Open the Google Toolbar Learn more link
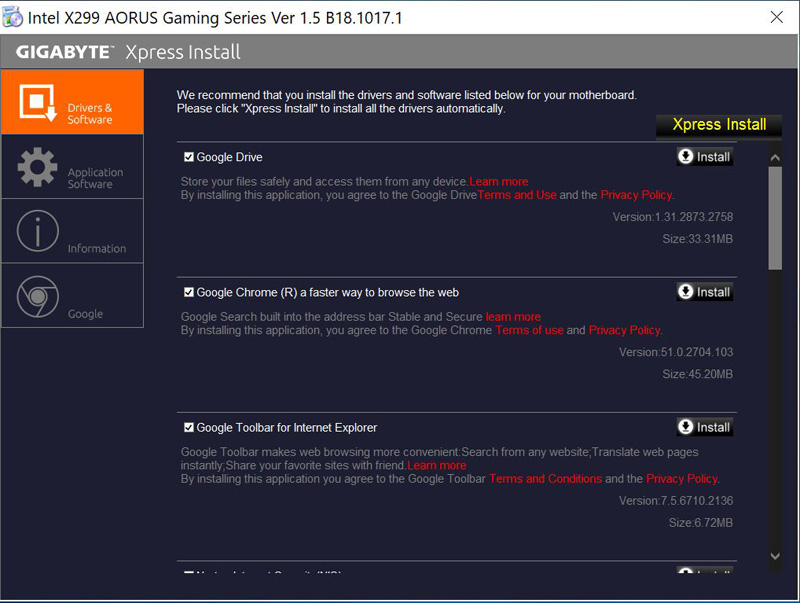The image size is (800, 603). (x=436, y=465)
